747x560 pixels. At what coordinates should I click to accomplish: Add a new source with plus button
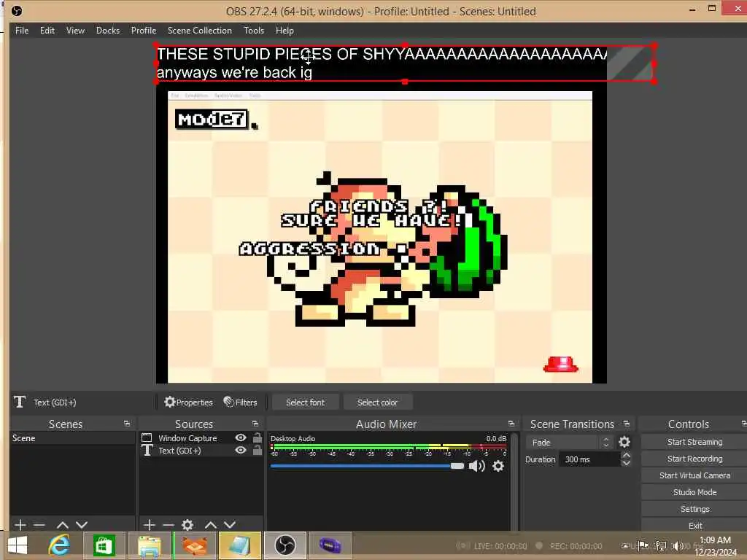(149, 525)
